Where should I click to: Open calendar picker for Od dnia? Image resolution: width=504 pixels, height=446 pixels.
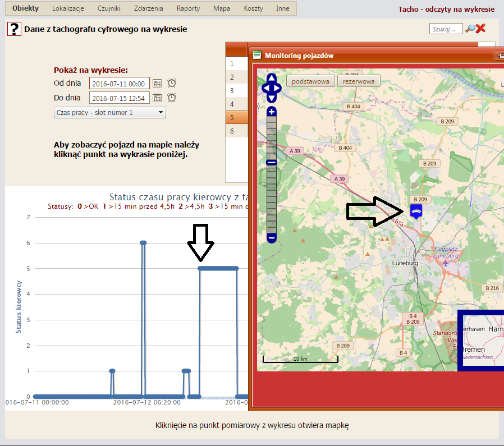157,83
